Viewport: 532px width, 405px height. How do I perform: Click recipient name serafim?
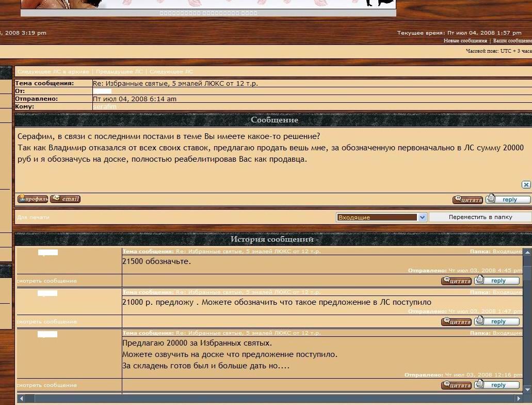105,106
